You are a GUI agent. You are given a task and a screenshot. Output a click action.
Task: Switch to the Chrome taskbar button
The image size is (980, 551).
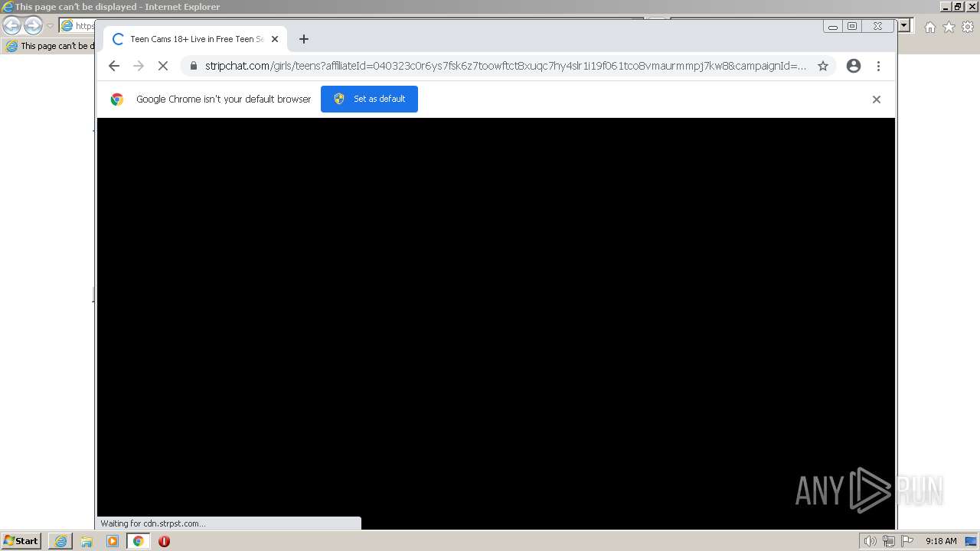click(x=138, y=541)
